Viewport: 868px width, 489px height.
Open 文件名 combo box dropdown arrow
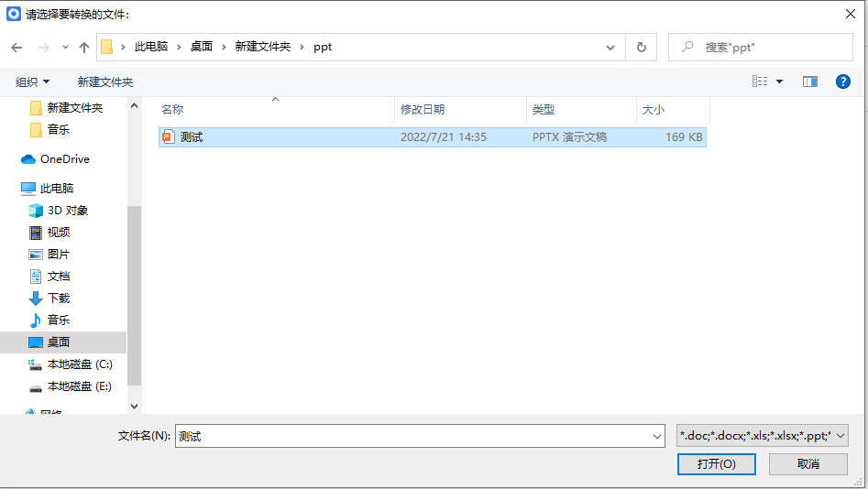(657, 437)
